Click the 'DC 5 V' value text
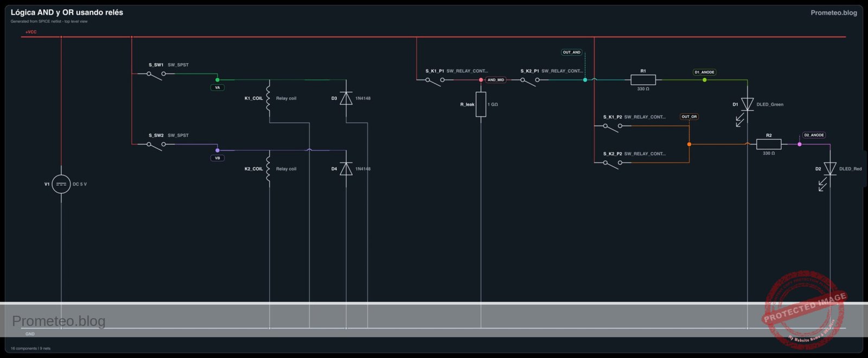868x358 pixels. pyautogui.click(x=80, y=184)
